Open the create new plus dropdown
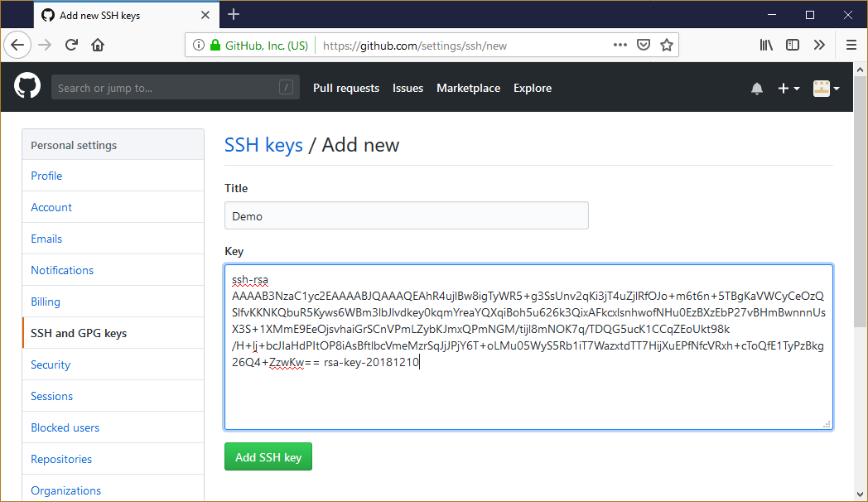Screen dimensions: 868x502 (788, 88)
